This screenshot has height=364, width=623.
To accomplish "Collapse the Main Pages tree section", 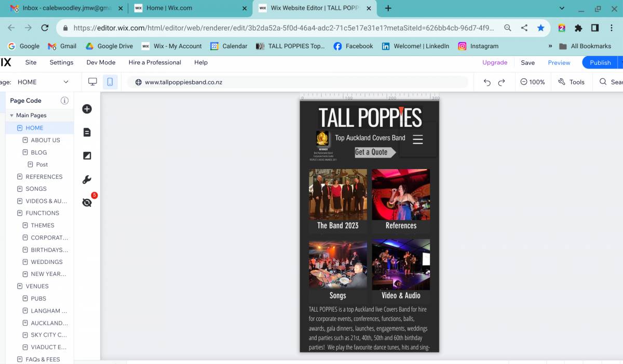I will pos(12,115).
